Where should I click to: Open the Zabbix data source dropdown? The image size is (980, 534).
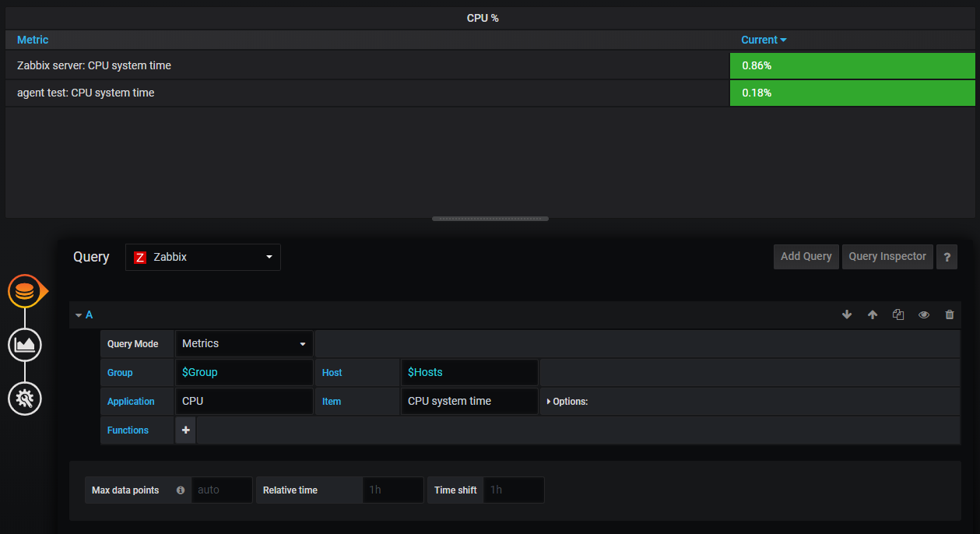tap(203, 257)
